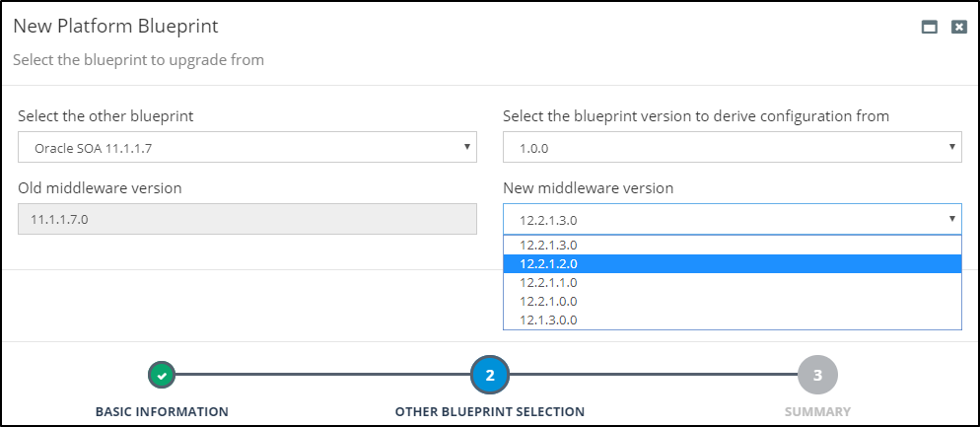
Task: Click the Old middleware version field
Action: coord(246,219)
